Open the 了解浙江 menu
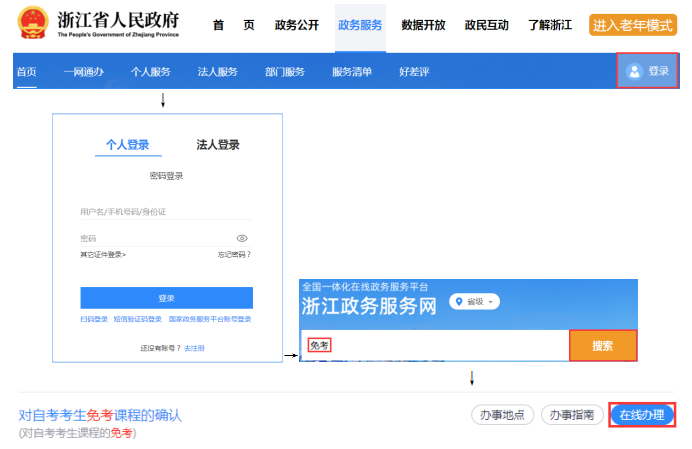The image size is (692, 449). pos(550,25)
